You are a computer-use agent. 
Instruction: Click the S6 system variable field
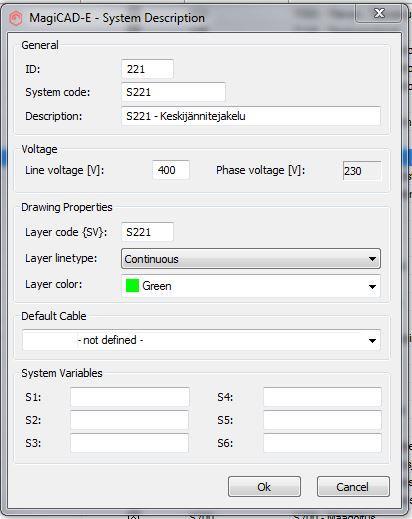[322, 443]
